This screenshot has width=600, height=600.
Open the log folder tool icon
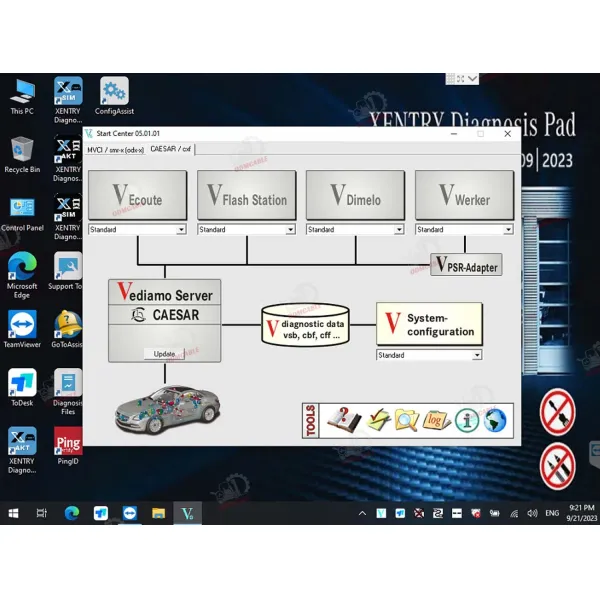[436, 420]
